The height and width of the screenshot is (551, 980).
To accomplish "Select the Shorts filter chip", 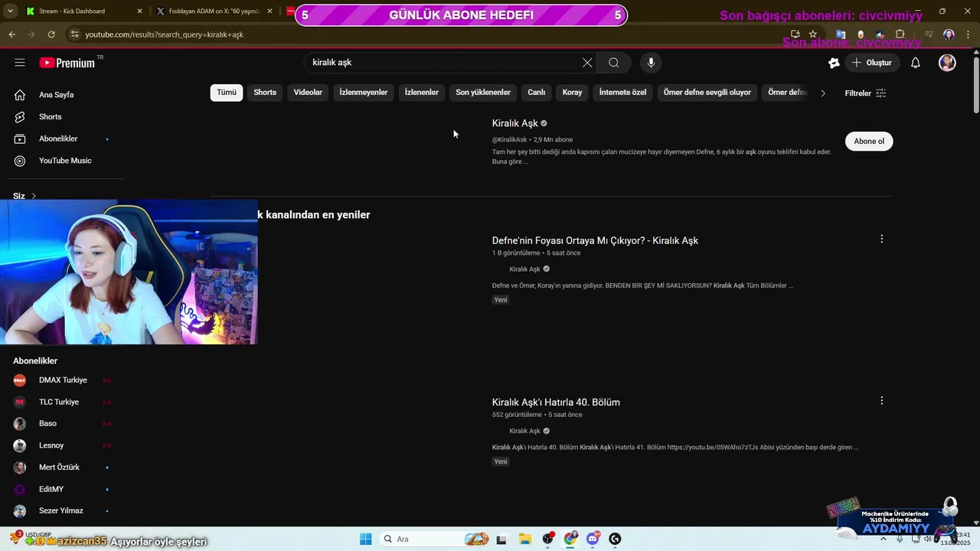I will [x=265, y=93].
